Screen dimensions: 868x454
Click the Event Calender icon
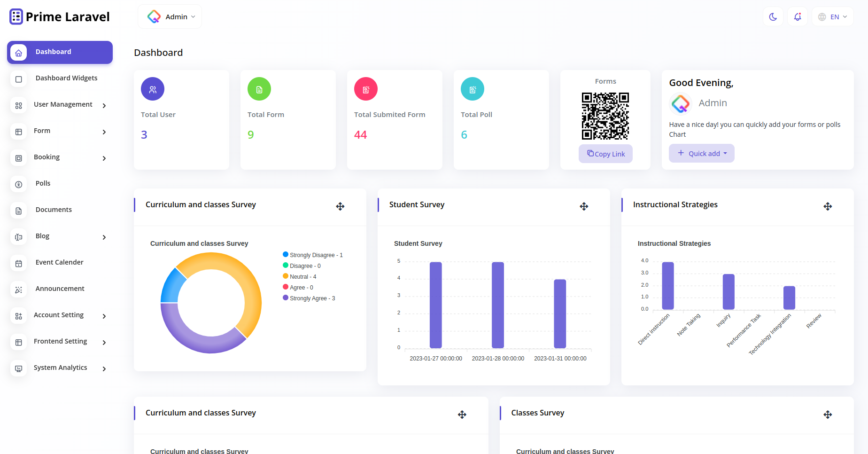click(19, 264)
